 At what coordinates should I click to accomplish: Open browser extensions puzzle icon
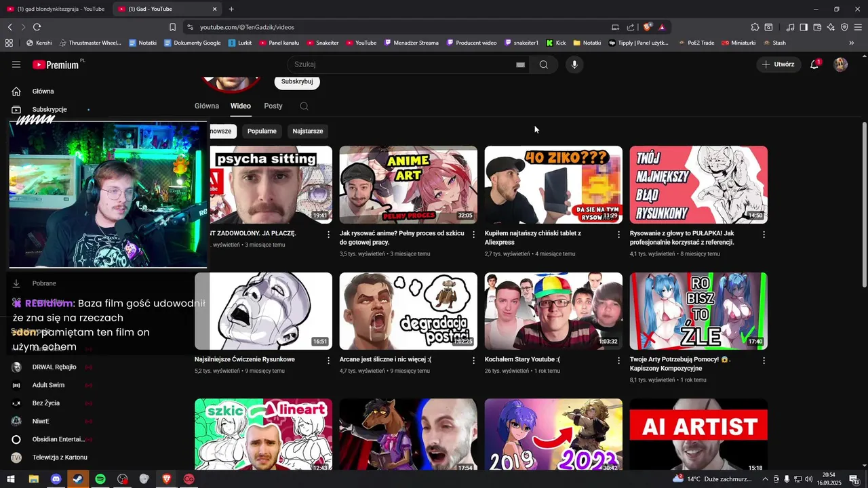755,27
